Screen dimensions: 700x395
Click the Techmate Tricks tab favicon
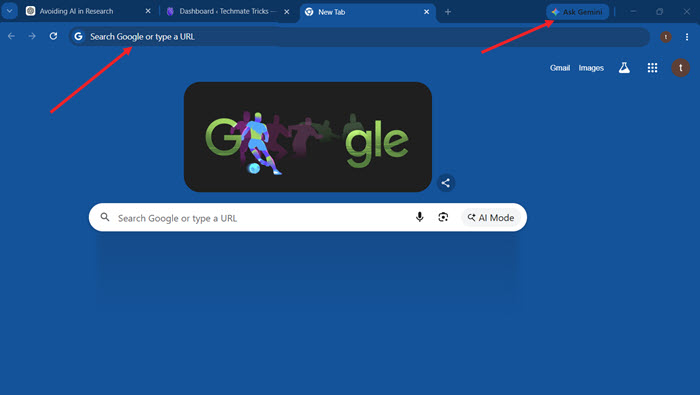coord(170,12)
